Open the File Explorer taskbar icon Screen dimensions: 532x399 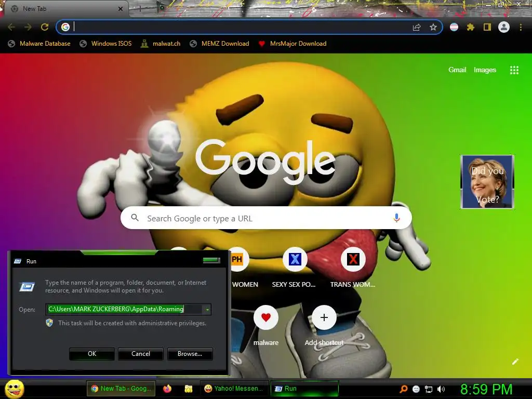188,389
